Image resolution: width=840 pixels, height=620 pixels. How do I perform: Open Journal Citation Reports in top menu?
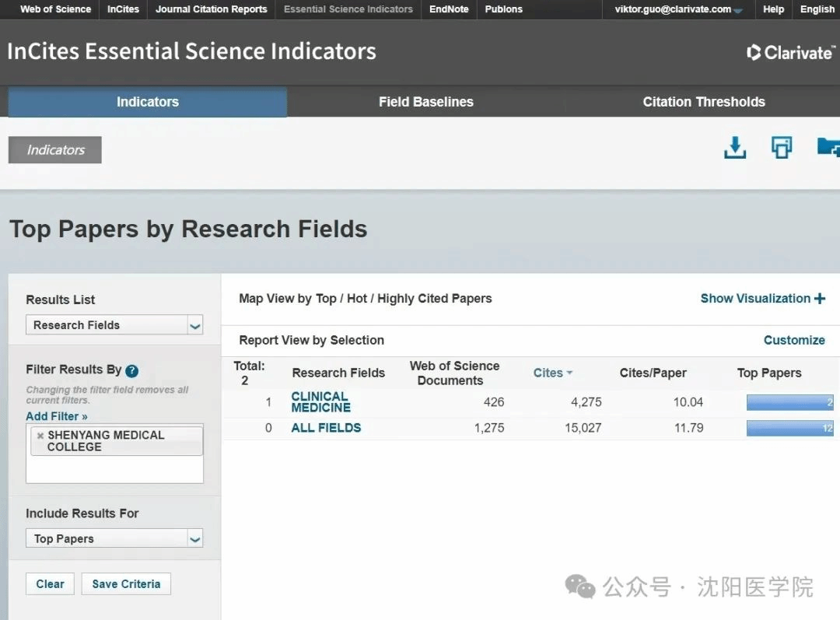click(x=211, y=9)
